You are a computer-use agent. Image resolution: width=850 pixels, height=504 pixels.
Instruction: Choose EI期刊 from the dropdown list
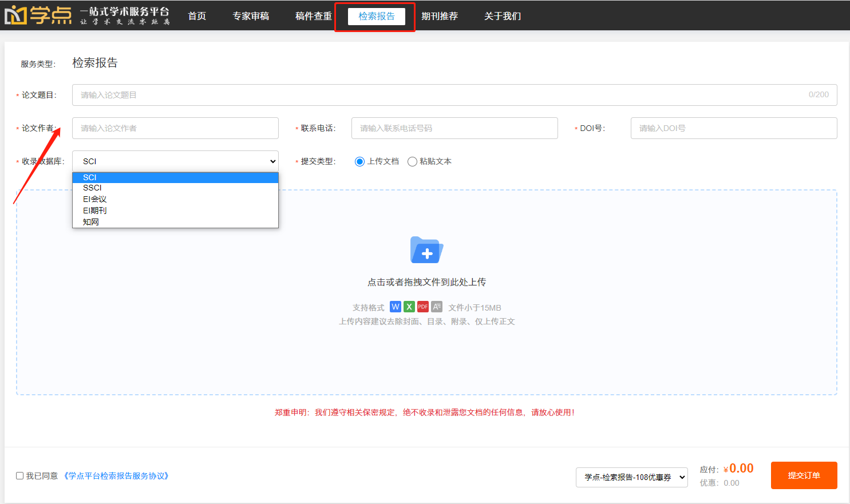pyautogui.click(x=175, y=211)
